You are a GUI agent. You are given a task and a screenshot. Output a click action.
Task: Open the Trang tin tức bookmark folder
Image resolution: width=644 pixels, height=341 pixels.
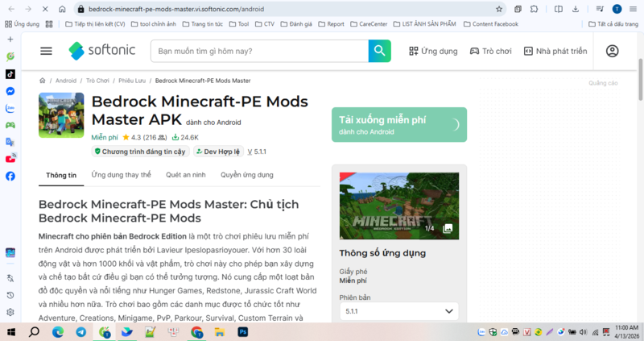click(x=203, y=24)
